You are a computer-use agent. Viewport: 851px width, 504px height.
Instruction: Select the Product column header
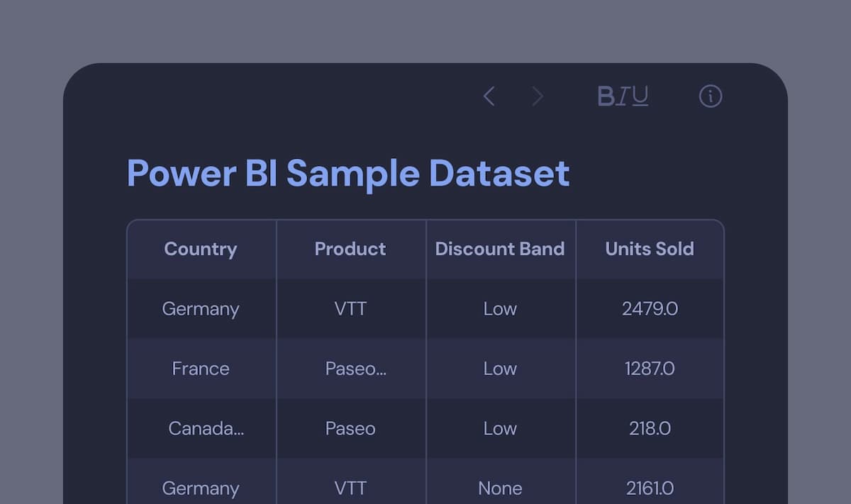click(350, 249)
